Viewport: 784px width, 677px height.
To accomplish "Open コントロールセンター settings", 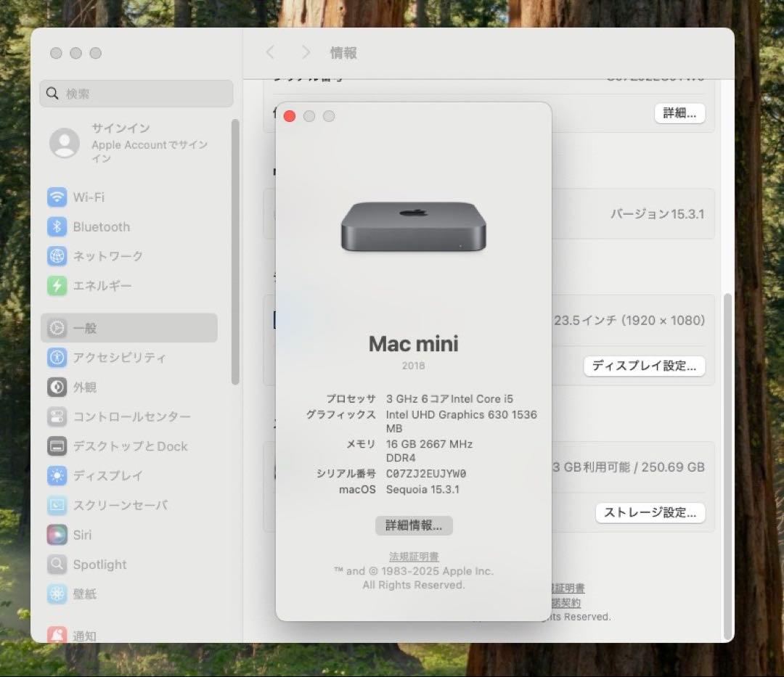I will coord(131,417).
